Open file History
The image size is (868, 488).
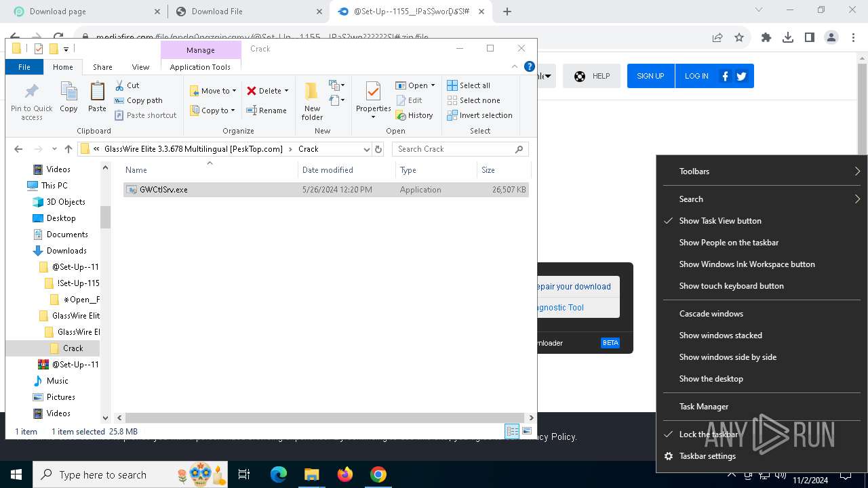pyautogui.click(x=414, y=115)
